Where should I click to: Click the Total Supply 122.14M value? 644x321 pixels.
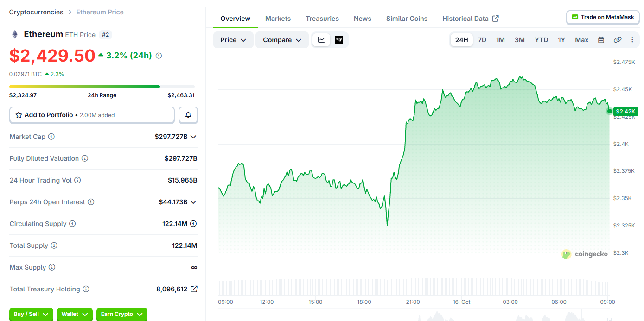tap(185, 245)
